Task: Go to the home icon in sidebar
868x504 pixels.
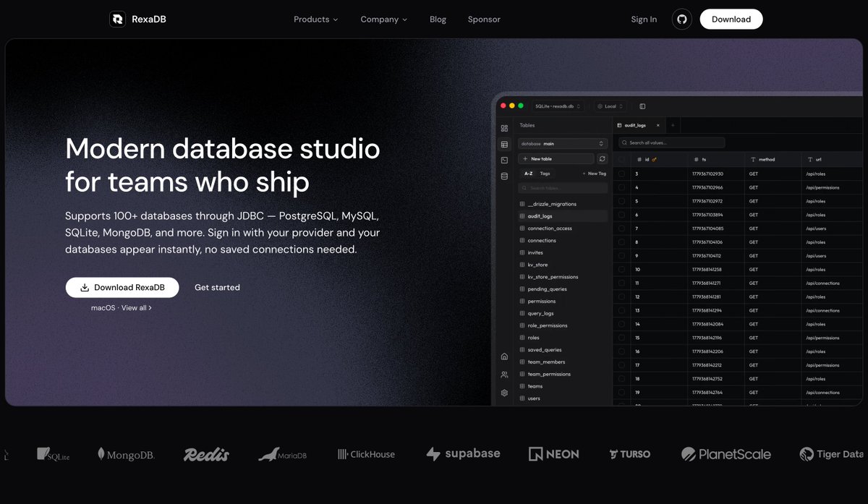Action: (x=504, y=356)
